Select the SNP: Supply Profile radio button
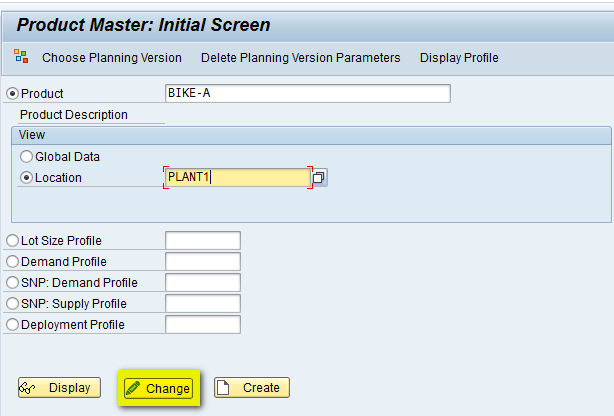 coord(12,304)
